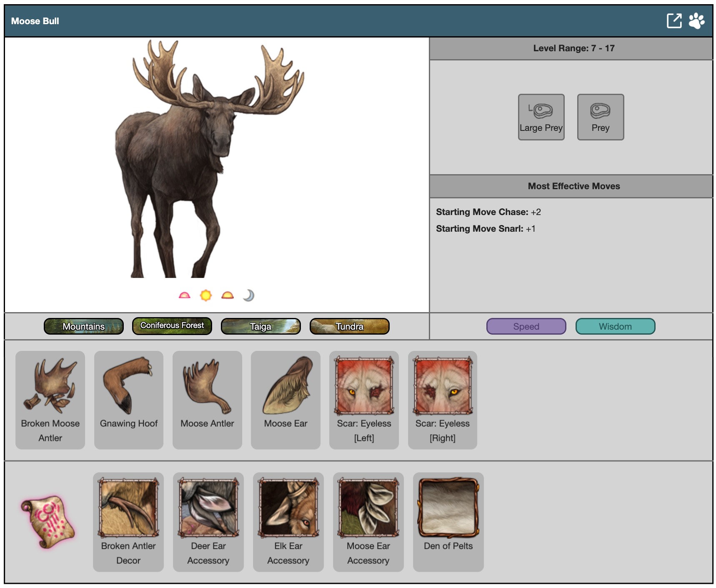This screenshot has height=588, width=716.
Task: Select the Taiga biome tag
Action: click(260, 326)
